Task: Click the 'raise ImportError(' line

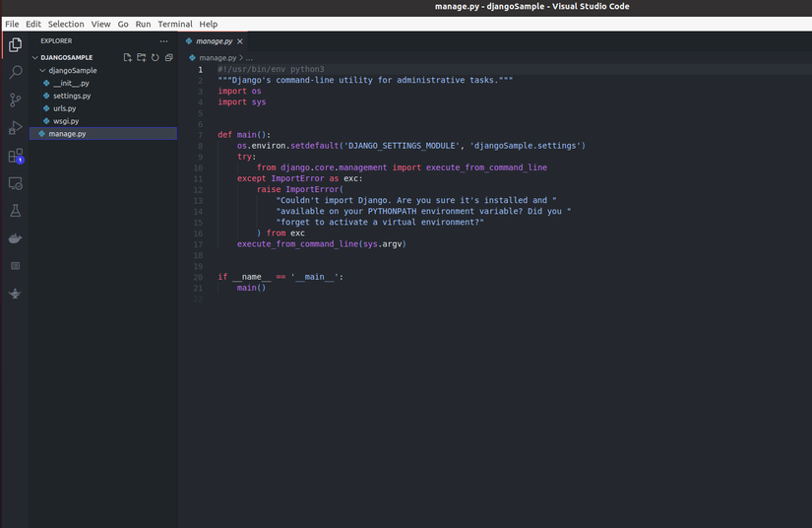Action: click(300, 190)
